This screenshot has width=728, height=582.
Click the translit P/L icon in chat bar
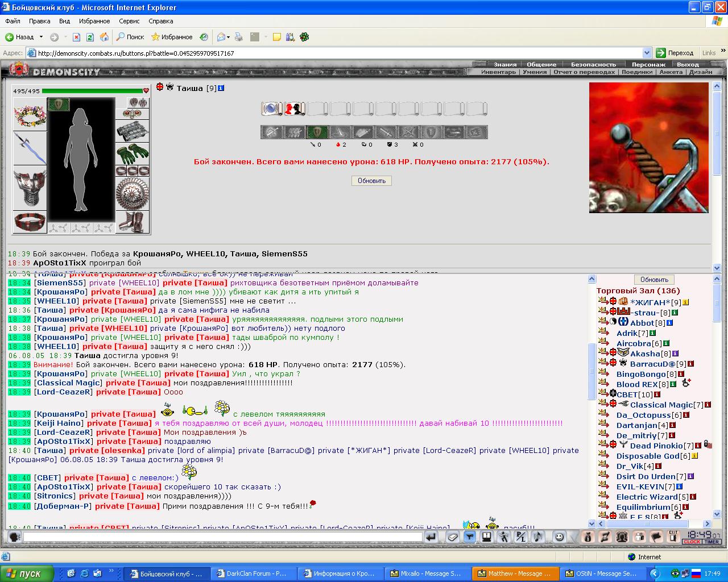[521, 537]
